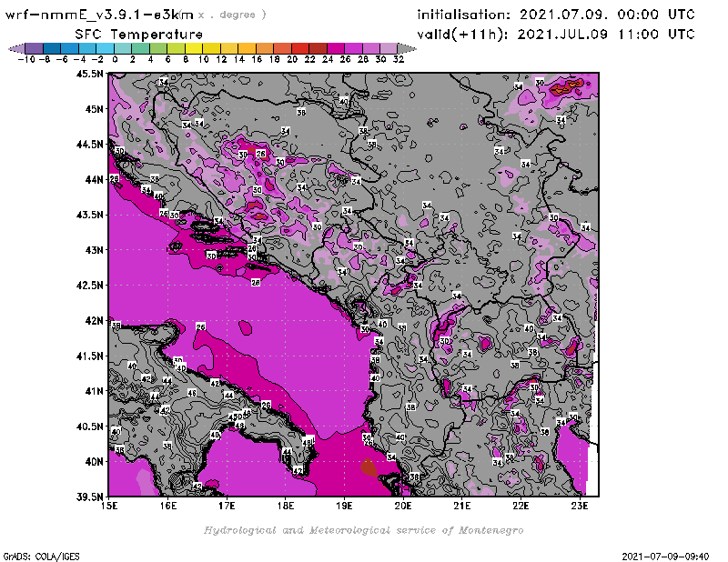728x562 pixels.
Task: Click the '-10' value under the legend
Action: pyautogui.click(x=26, y=59)
